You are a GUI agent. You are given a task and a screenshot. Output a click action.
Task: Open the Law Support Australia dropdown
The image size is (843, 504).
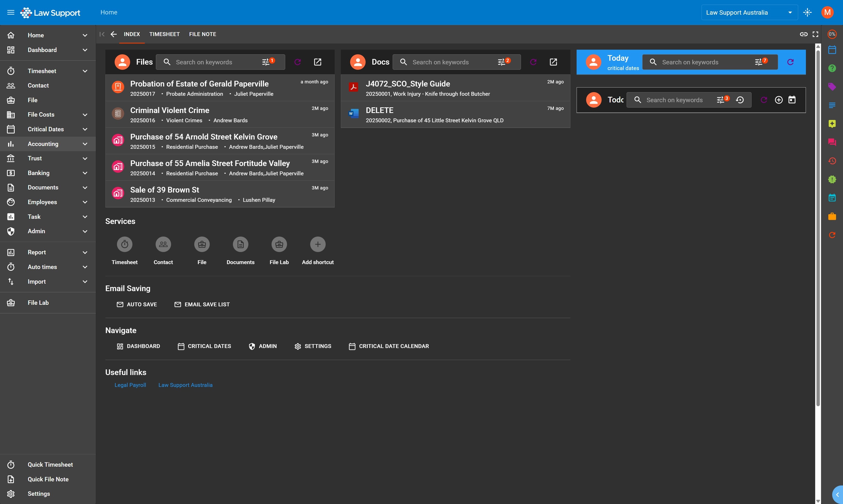[749, 13]
